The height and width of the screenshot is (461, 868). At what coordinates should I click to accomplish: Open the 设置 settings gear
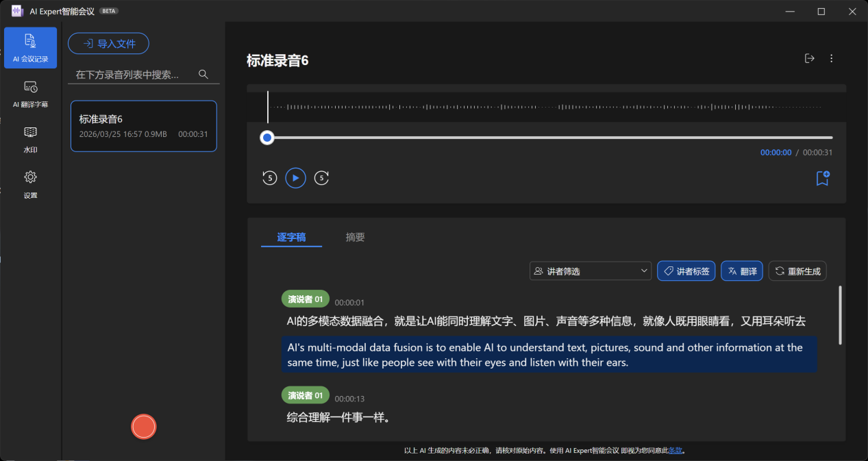30,184
